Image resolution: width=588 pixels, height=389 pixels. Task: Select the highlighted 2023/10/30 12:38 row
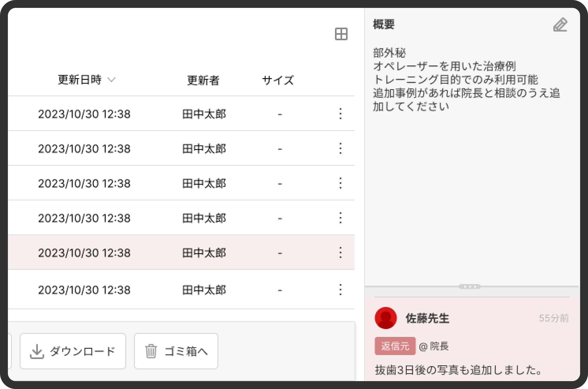(x=84, y=252)
